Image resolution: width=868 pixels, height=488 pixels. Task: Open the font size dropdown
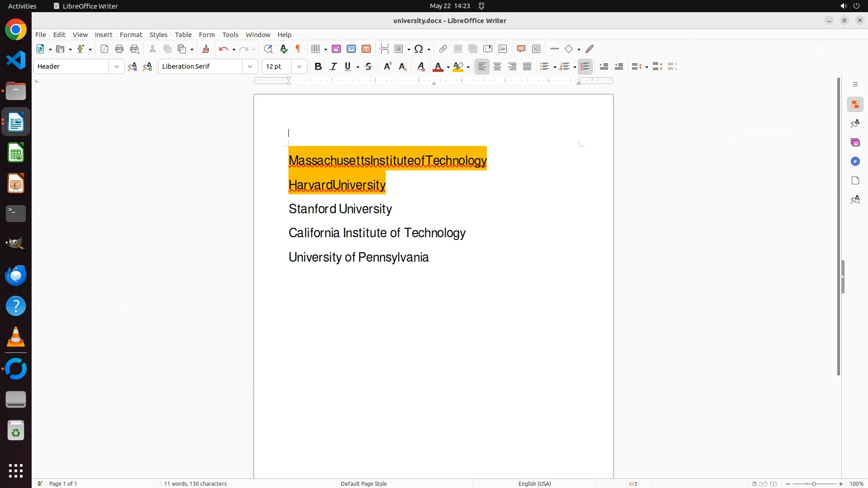click(299, 67)
